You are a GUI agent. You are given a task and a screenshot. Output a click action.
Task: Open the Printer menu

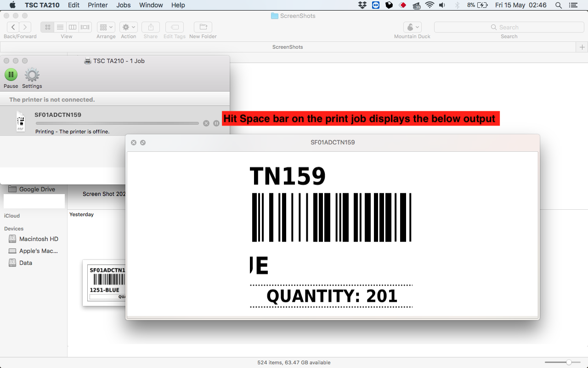click(x=97, y=5)
